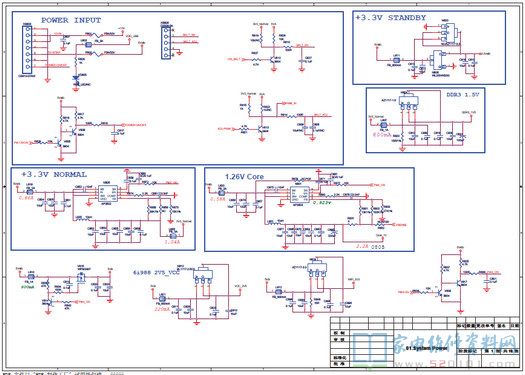This screenshot has width=525, height=375.
Task: Select the LED diode symbol in POWER INPUT
Action: 75,78
